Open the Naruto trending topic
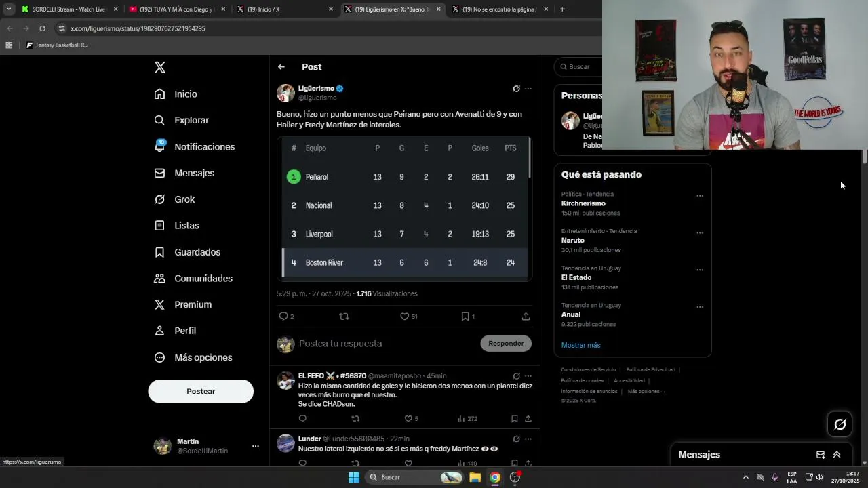This screenshot has height=488, width=868. (x=572, y=240)
